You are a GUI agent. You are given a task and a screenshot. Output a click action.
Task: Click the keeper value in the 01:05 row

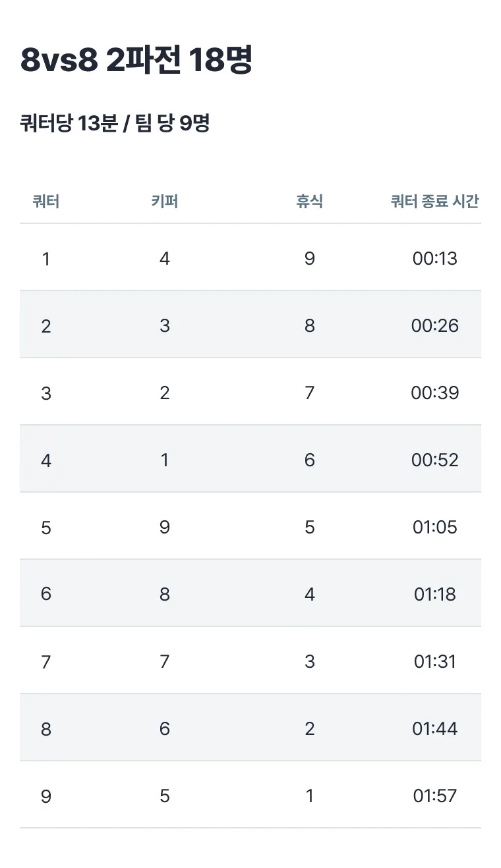tap(164, 527)
